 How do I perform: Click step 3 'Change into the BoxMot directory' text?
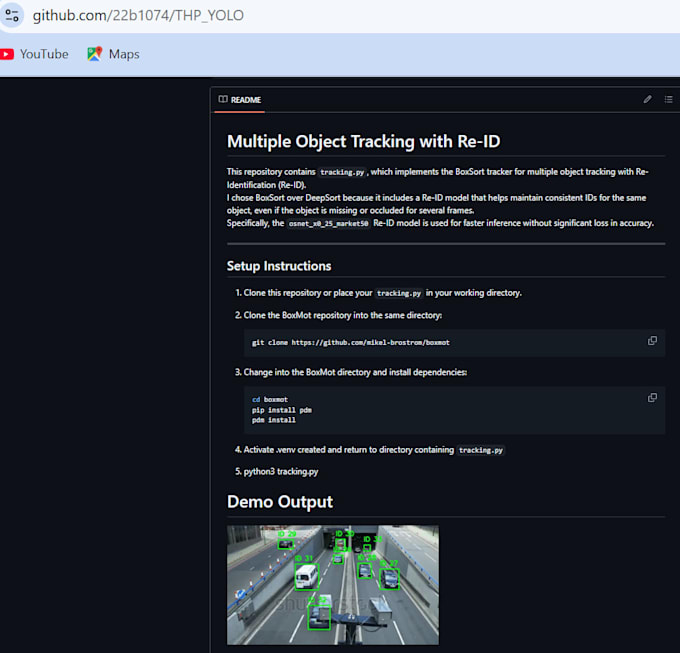click(355, 372)
